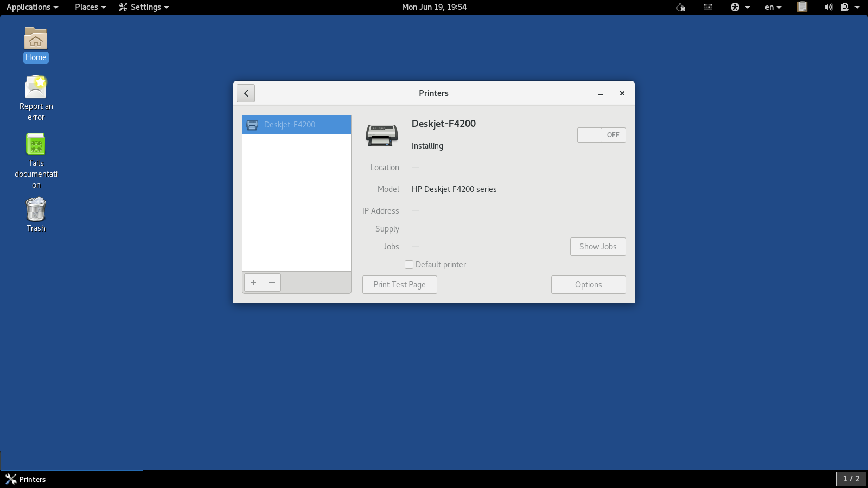
Task: Click the Installing status text
Action: click(x=427, y=146)
